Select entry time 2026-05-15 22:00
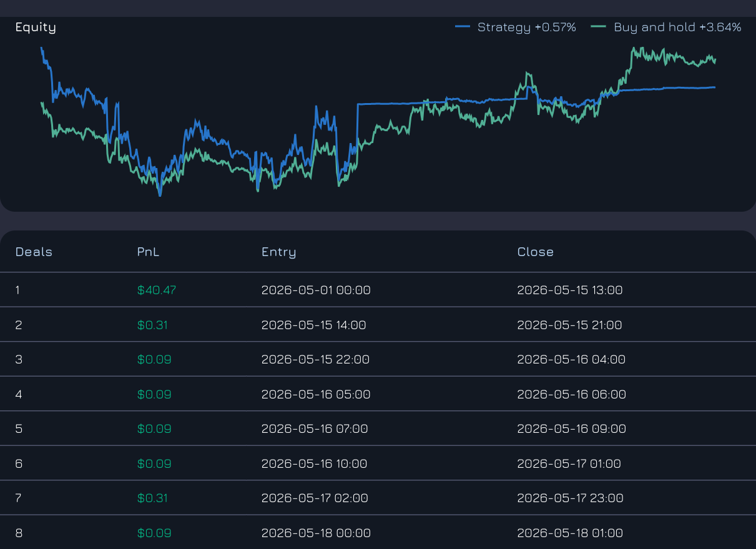 (315, 359)
